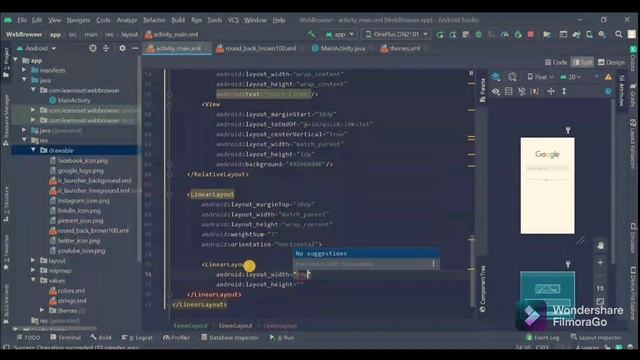The width and height of the screenshot is (640, 360).
Task: Collapse the drawable folder
Action: [x=33, y=150]
